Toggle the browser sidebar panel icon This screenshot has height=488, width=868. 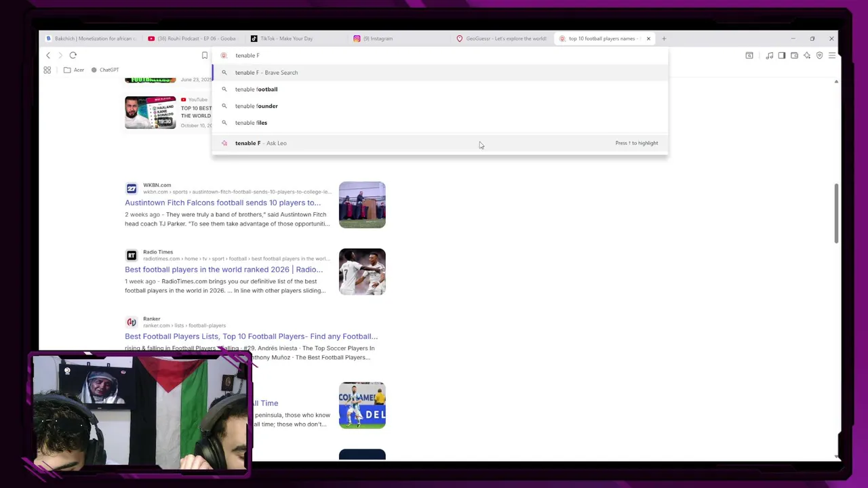(x=782, y=56)
